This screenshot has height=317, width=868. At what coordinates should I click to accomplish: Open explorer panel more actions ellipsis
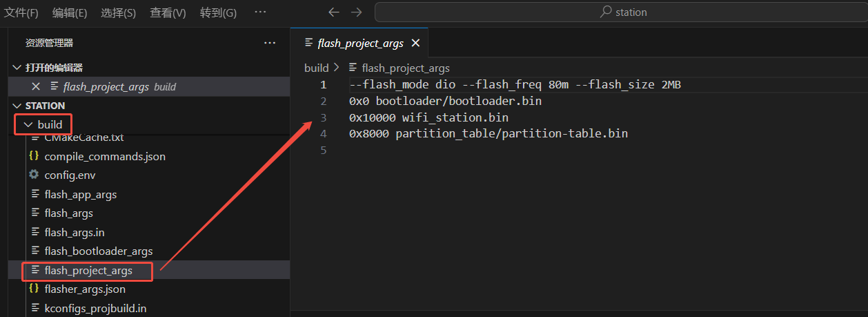(270, 43)
